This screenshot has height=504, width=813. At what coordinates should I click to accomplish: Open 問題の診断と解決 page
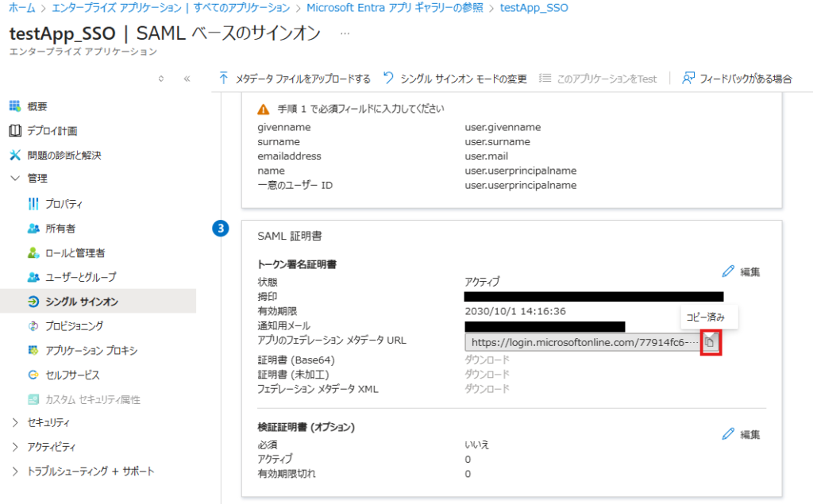pyautogui.click(x=64, y=155)
